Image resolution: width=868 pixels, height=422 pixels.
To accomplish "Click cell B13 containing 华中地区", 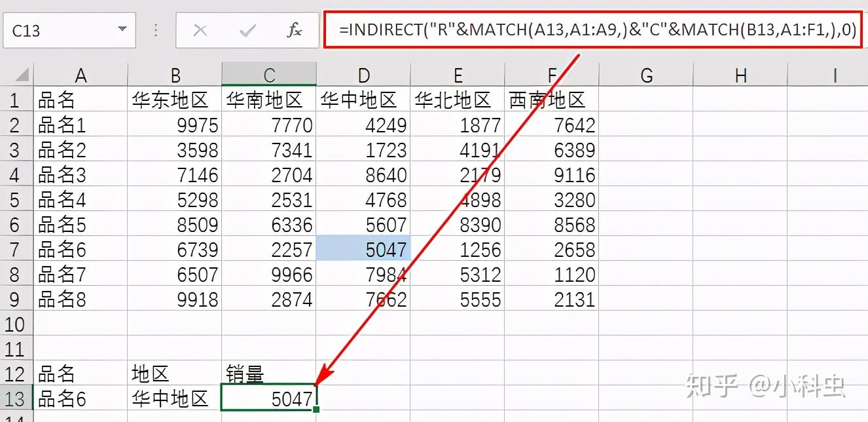I will 175,398.
